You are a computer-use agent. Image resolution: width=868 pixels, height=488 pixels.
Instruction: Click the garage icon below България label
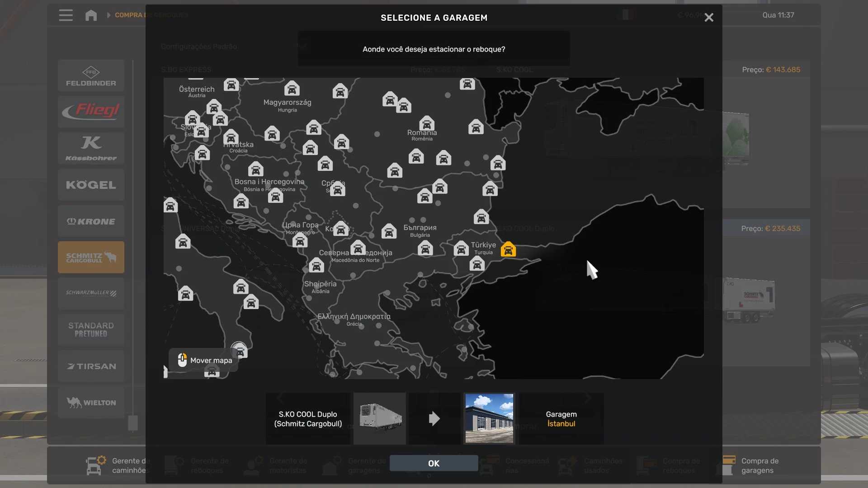(425, 249)
